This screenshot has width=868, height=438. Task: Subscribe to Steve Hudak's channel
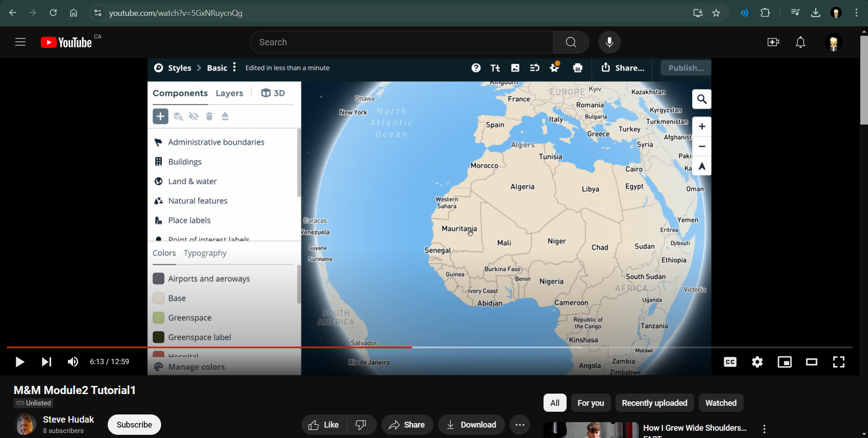(134, 425)
